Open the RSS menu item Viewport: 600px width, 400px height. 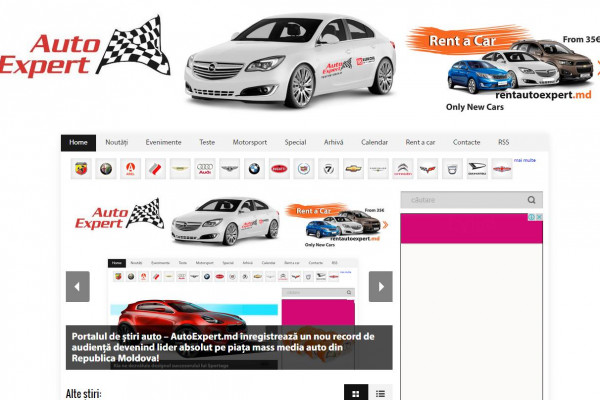tap(504, 142)
